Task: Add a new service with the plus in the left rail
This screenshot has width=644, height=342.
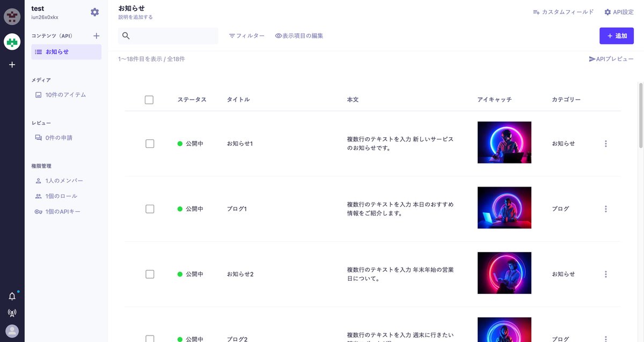Action: [12, 64]
